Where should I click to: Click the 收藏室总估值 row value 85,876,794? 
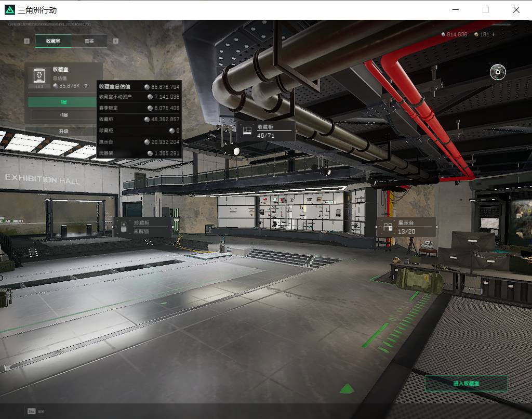click(165, 87)
